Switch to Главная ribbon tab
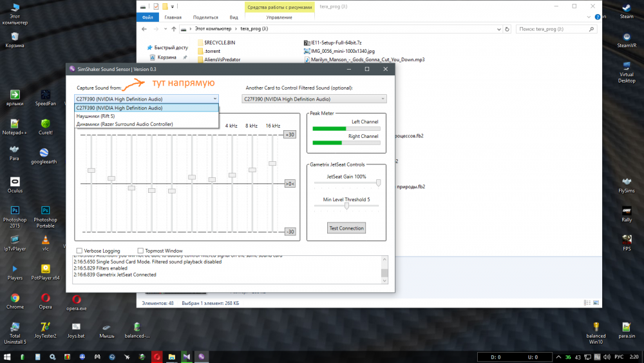Image resolution: width=644 pixels, height=363 pixels. [173, 17]
